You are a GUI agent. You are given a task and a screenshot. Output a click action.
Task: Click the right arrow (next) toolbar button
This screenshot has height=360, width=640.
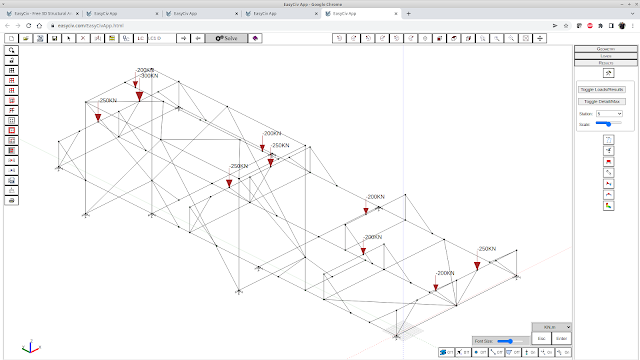click(183, 38)
